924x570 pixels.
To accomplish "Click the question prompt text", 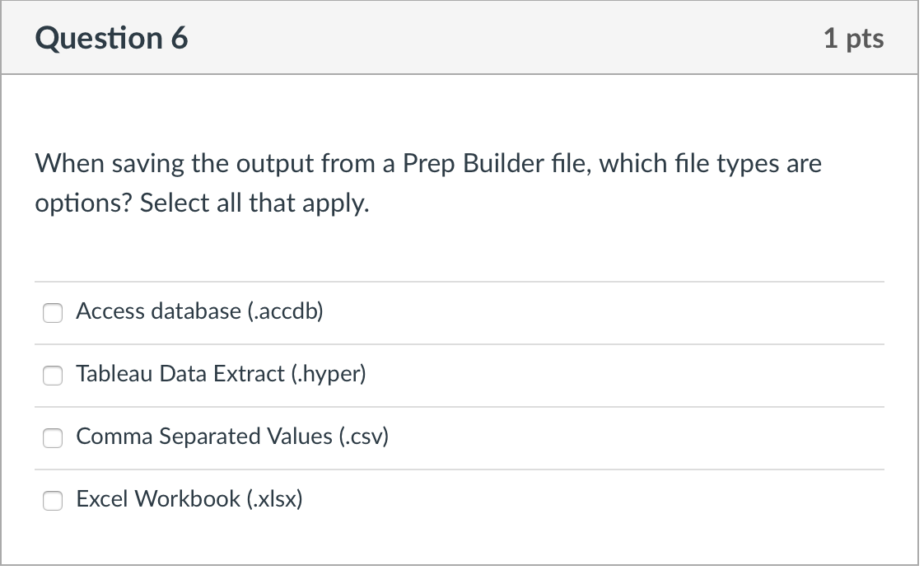I will 428,181.
